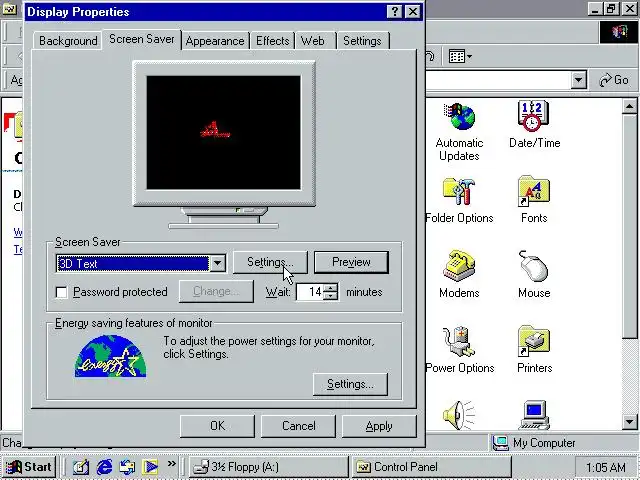Viewport: 640px width, 480px height.
Task: Click My Computer icon in status bar
Action: tap(500, 443)
